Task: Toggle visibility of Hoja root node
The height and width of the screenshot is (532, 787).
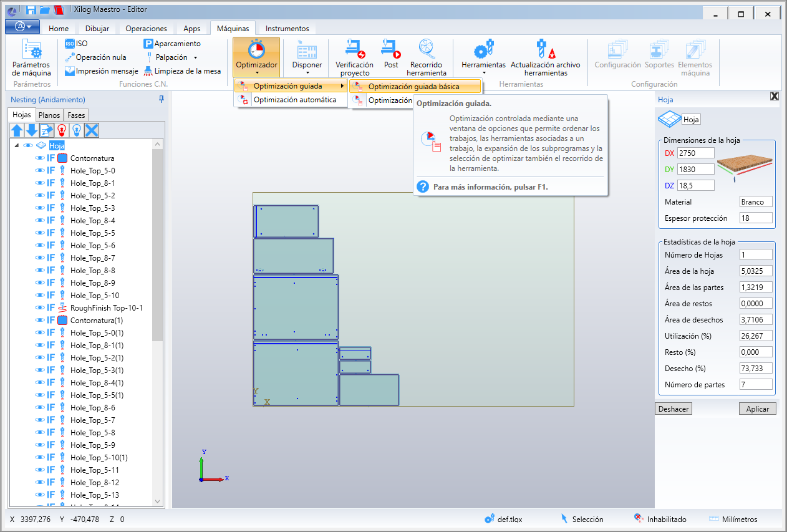Action: (28, 145)
